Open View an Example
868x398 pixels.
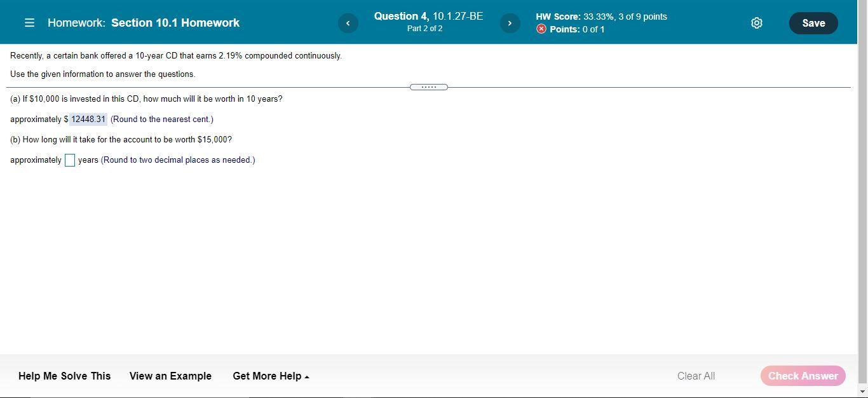tap(170, 376)
